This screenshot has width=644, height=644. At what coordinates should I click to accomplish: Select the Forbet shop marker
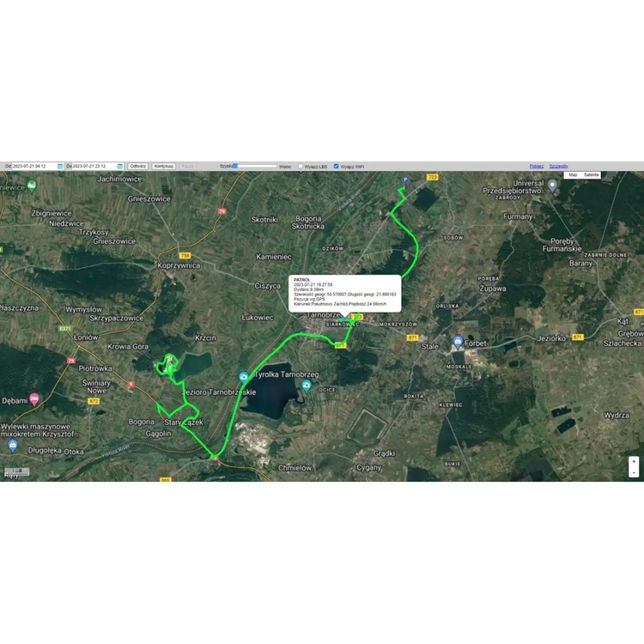click(x=458, y=342)
